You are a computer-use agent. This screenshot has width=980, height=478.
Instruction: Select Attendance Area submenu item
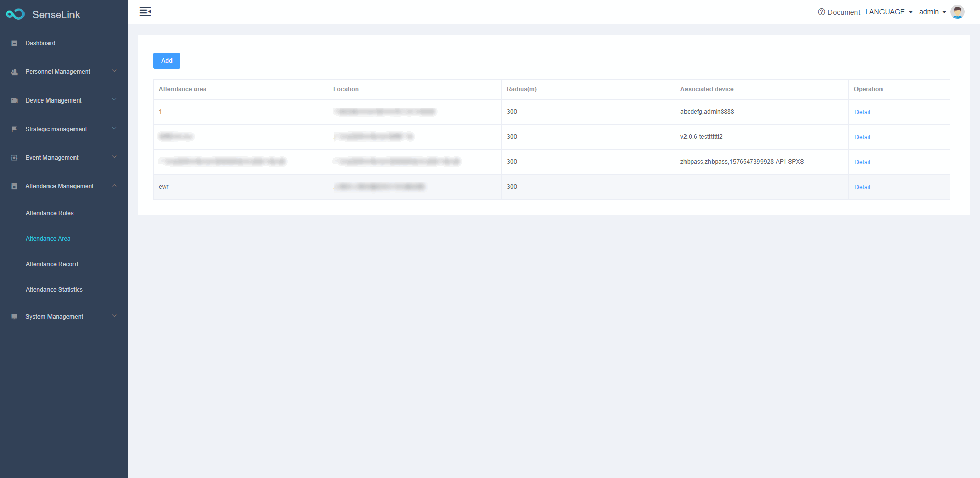pos(48,239)
